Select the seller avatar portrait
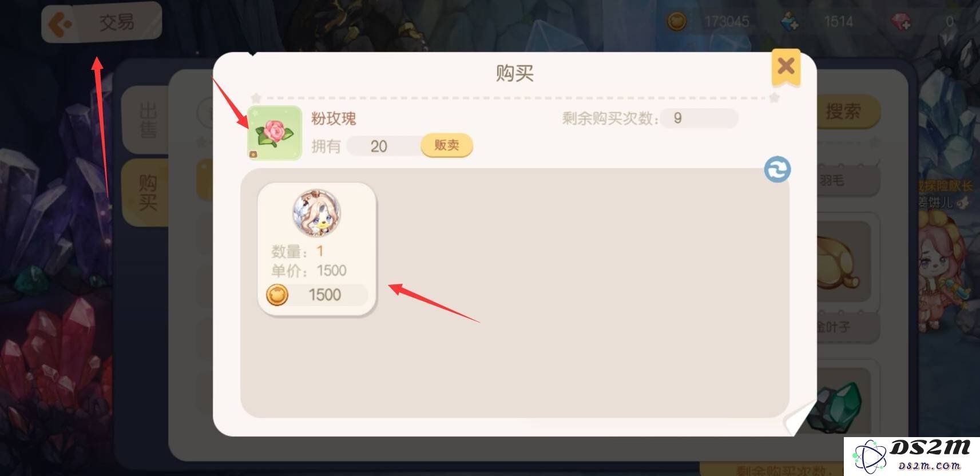This screenshot has height=476, width=980. [x=317, y=213]
